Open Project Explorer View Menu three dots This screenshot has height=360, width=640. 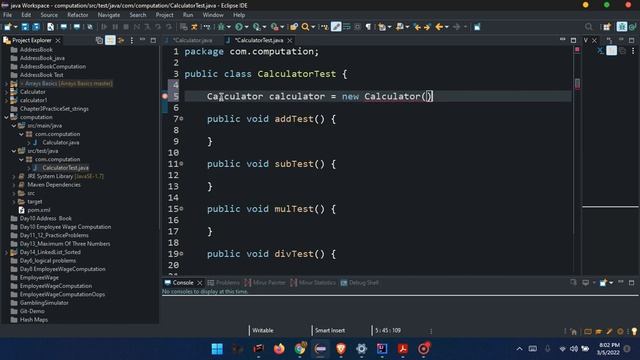point(131,40)
